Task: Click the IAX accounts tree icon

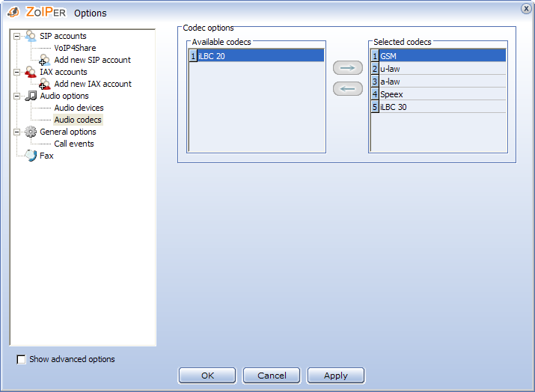Action: pos(30,72)
